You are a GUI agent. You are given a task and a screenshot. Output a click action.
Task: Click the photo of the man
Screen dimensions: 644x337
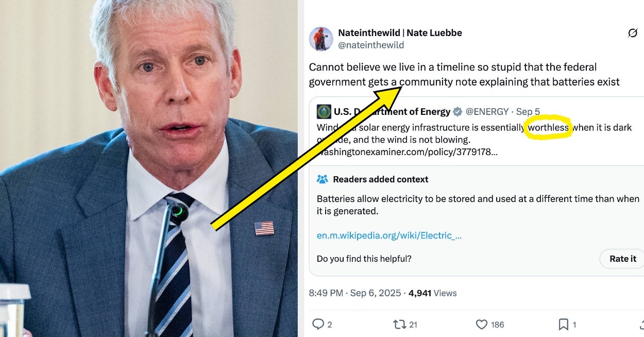tap(149, 168)
